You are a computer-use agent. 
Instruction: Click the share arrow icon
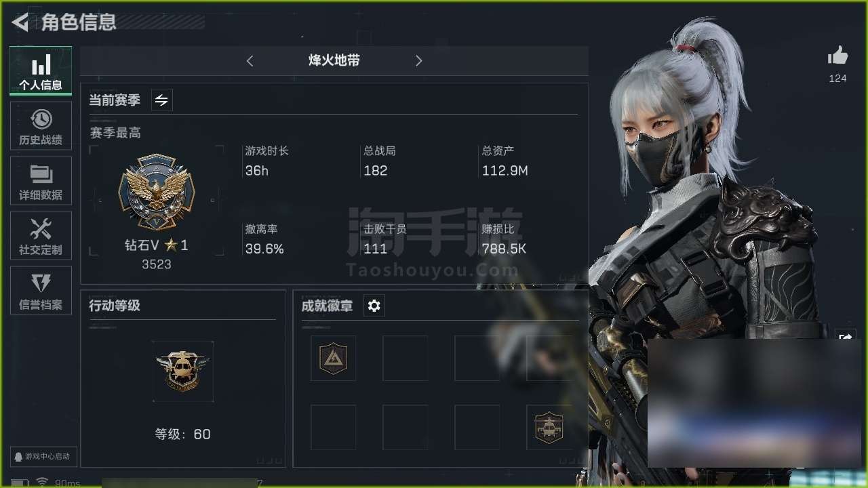[845, 337]
